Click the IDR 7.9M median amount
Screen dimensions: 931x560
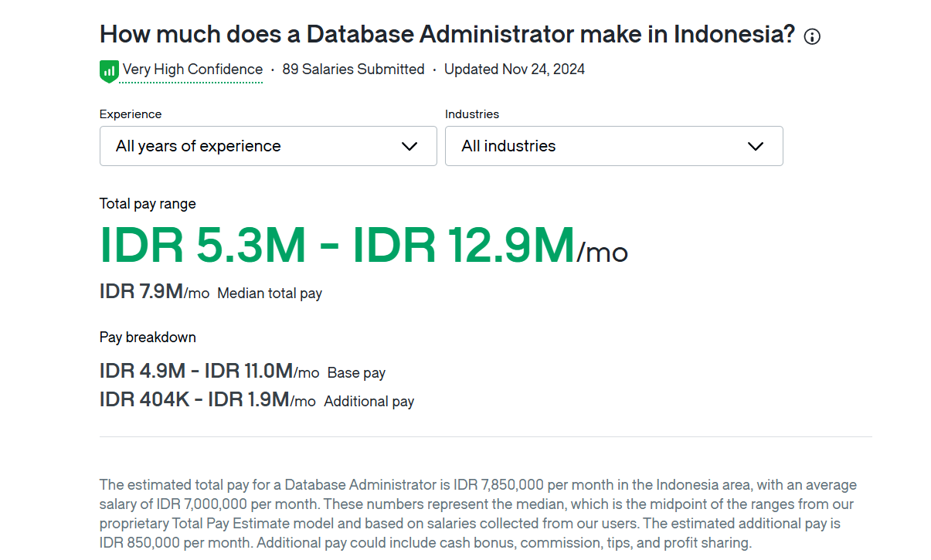[141, 292]
